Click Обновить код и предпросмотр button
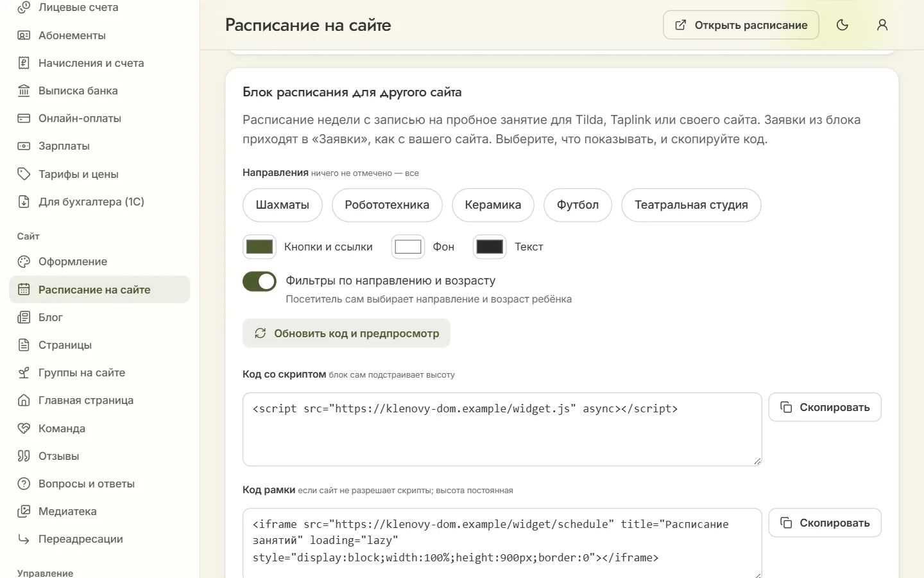 [346, 333]
